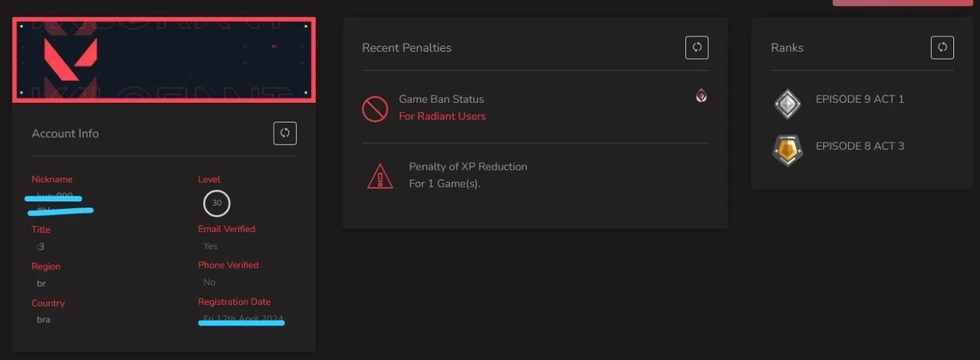Click the Email Verified 'Yes' value

pyautogui.click(x=210, y=246)
